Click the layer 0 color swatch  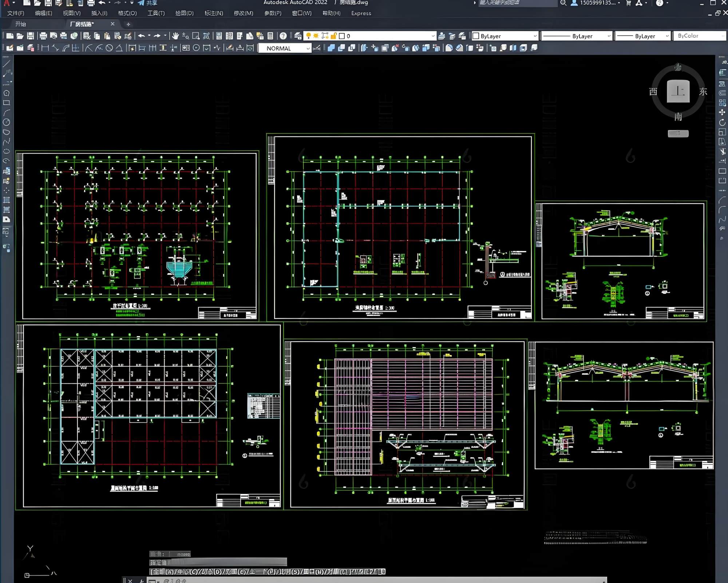pos(341,36)
